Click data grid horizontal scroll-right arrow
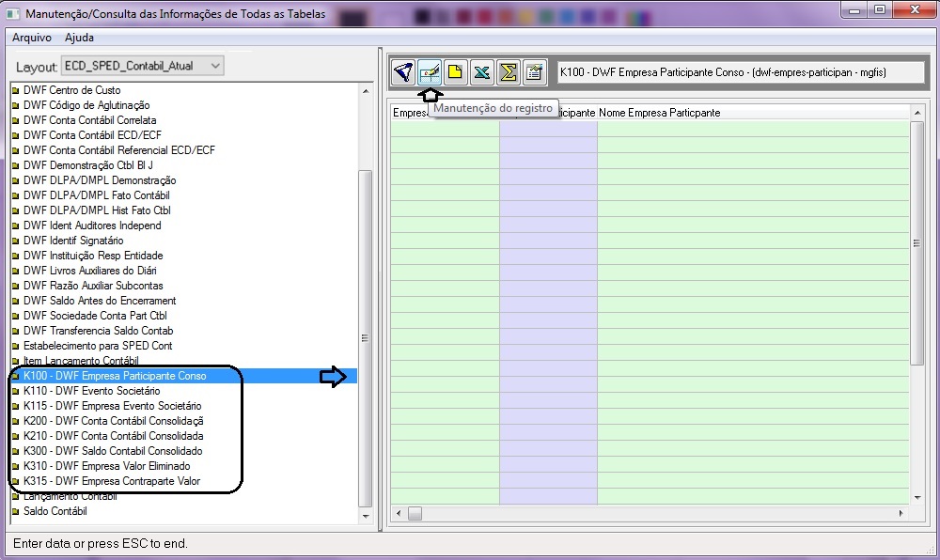The width and height of the screenshot is (940, 560). tap(901, 513)
